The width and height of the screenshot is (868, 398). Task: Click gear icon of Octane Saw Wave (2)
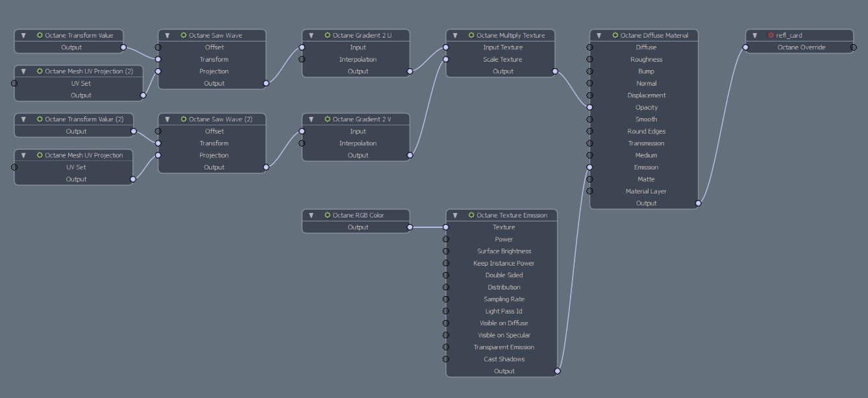pyautogui.click(x=184, y=119)
